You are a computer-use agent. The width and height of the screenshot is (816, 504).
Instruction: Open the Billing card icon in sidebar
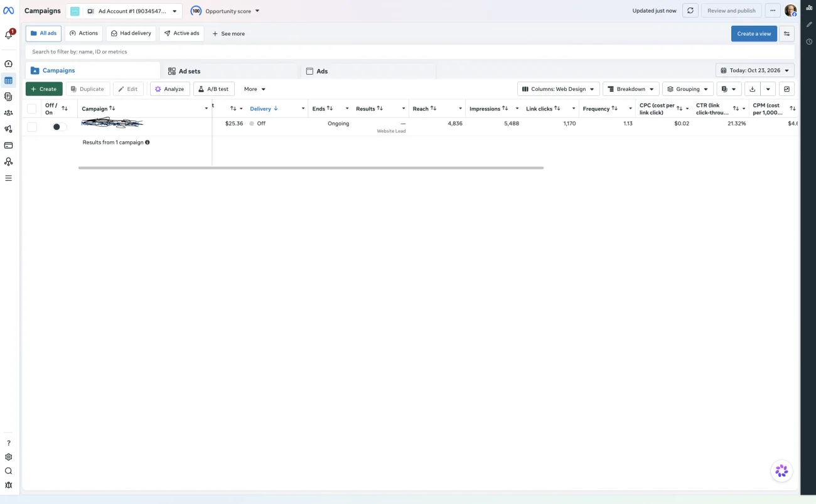pyautogui.click(x=8, y=146)
